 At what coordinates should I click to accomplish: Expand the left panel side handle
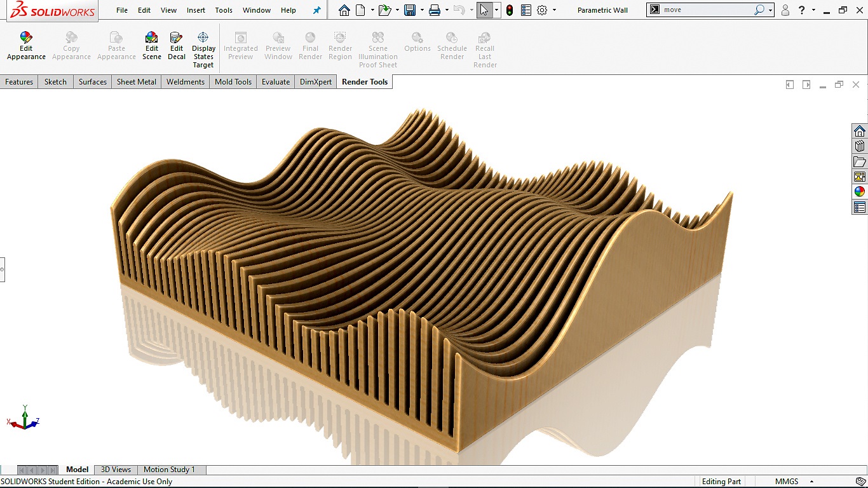click(2, 269)
